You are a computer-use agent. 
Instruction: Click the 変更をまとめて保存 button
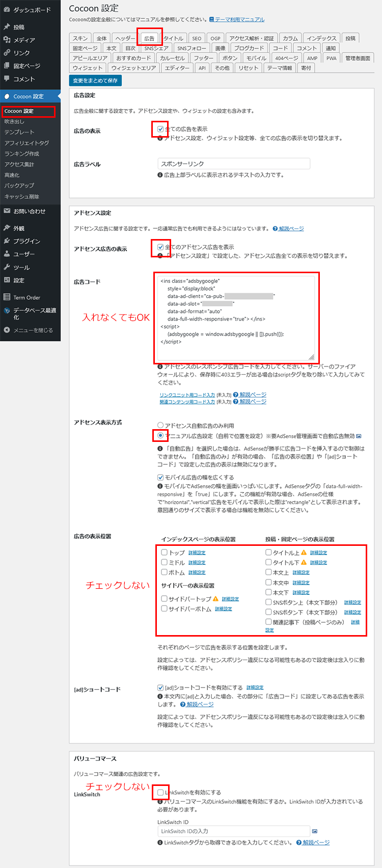tap(95, 81)
